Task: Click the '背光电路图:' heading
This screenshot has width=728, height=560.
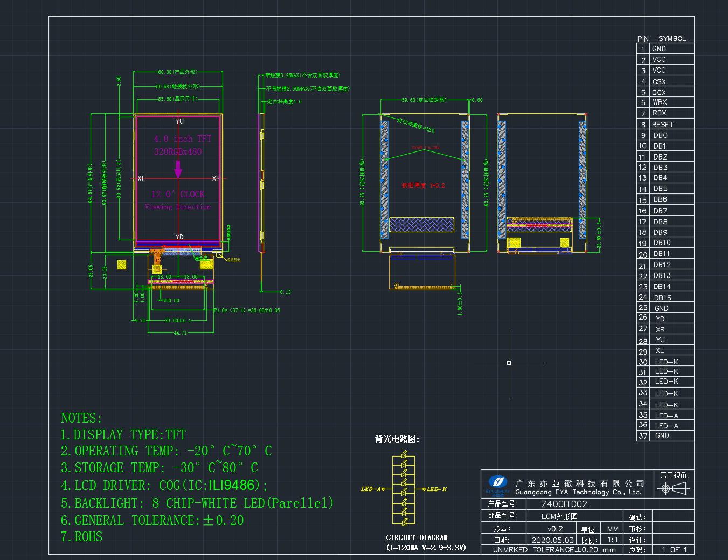Action: (397, 439)
